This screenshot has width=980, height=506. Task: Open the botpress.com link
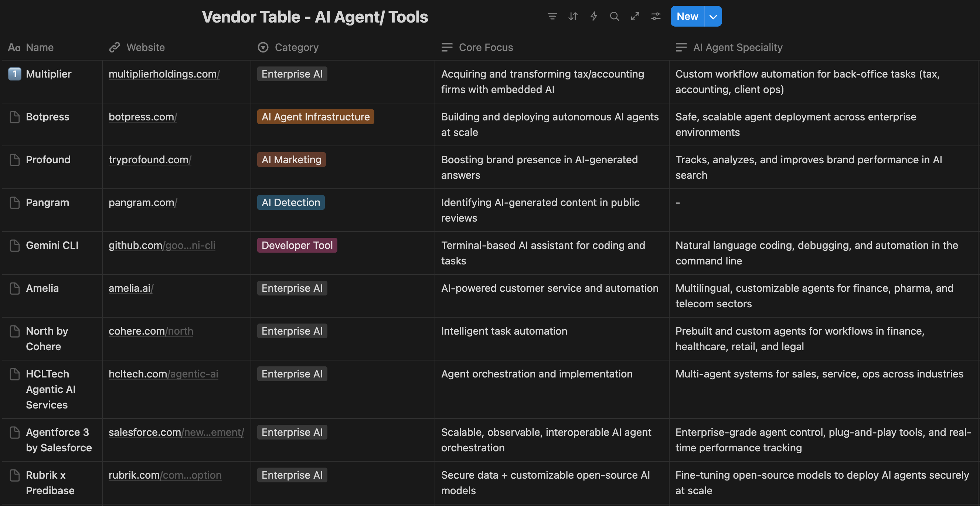pyautogui.click(x=143, y=117)
